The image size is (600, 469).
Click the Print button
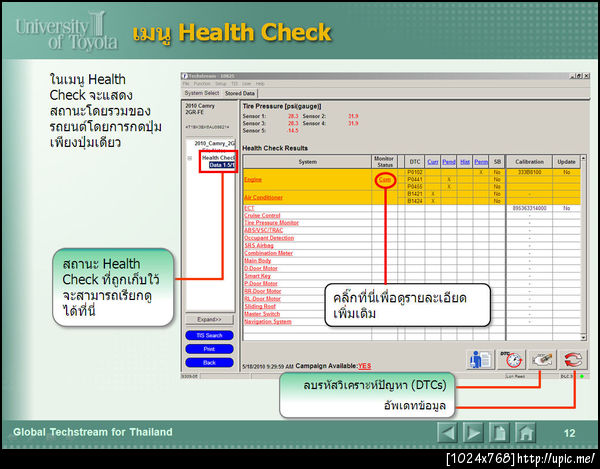pyautogui.click(x=209, y=349)
